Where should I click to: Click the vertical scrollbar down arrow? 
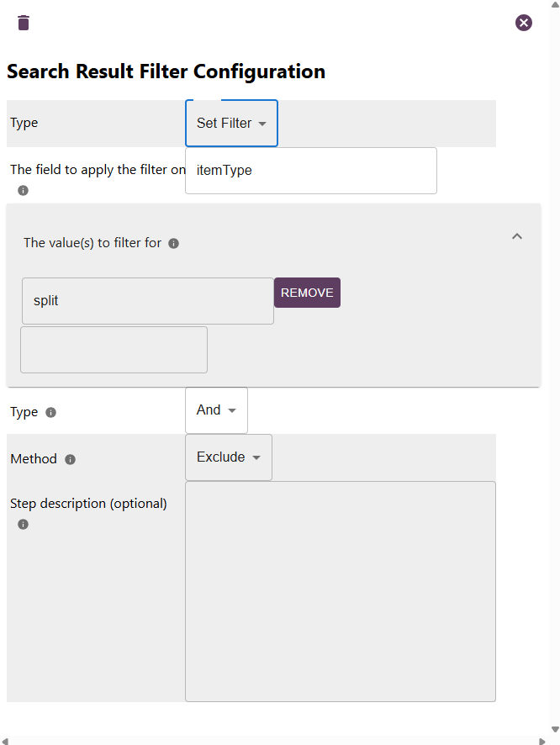coord(553,729)
